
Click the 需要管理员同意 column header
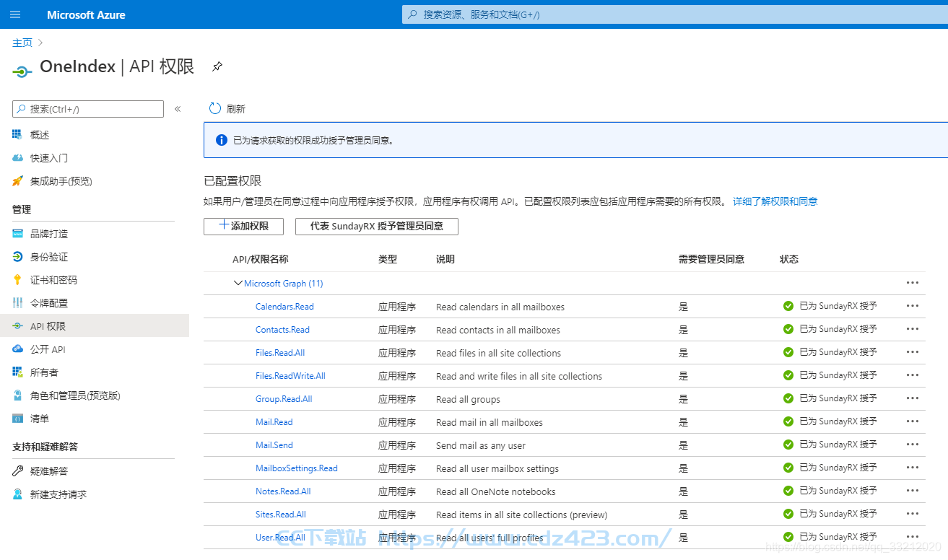pyautogui.click(x=711, y=259)
